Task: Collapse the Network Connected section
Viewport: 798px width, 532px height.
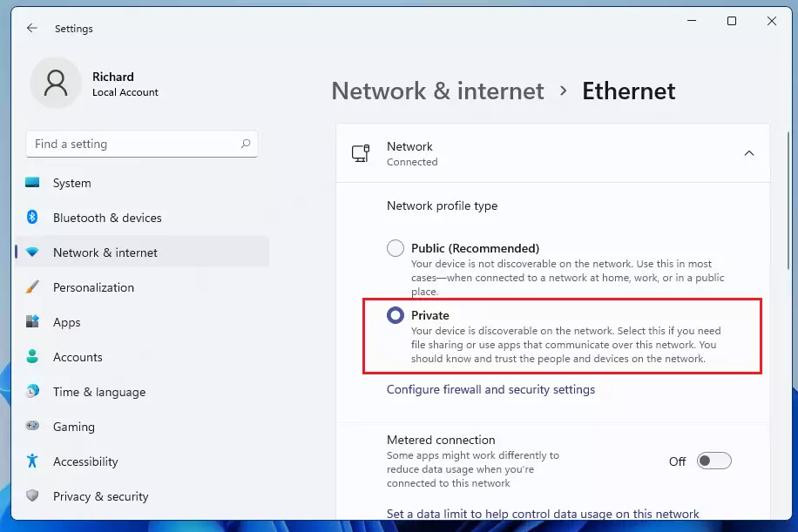Action: click(x=749, y=152)
